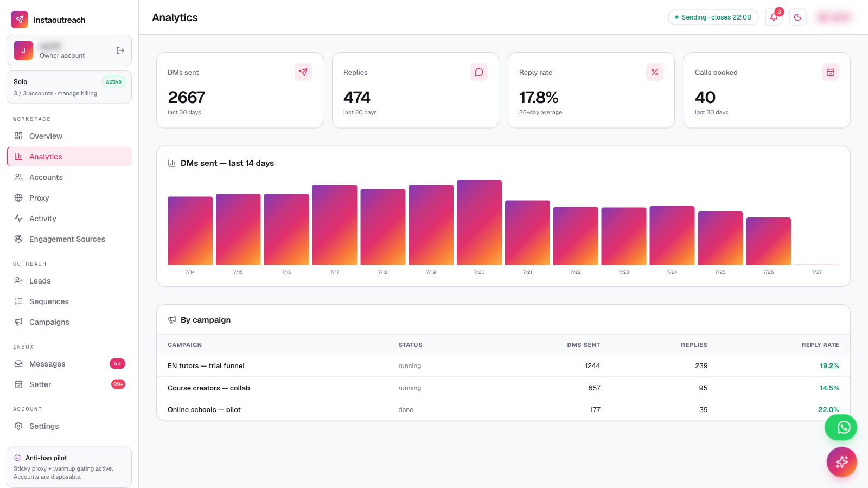Open the WhatsApp chat button
This screenshot has height=488, width=868.
(841, 428)
